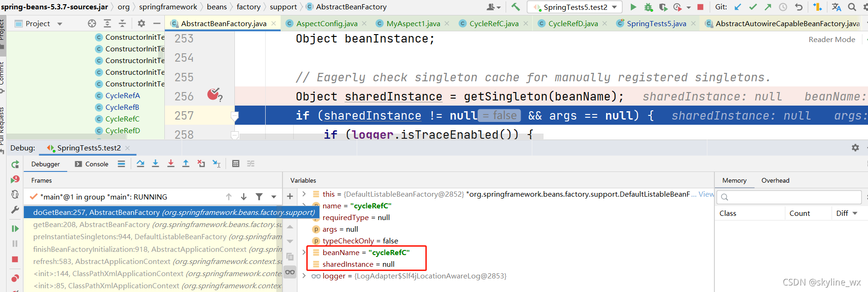This screenshot has width=868, height=292.
Task: Select refresh:583 frame in Frames list
Action: coord(153,261)
